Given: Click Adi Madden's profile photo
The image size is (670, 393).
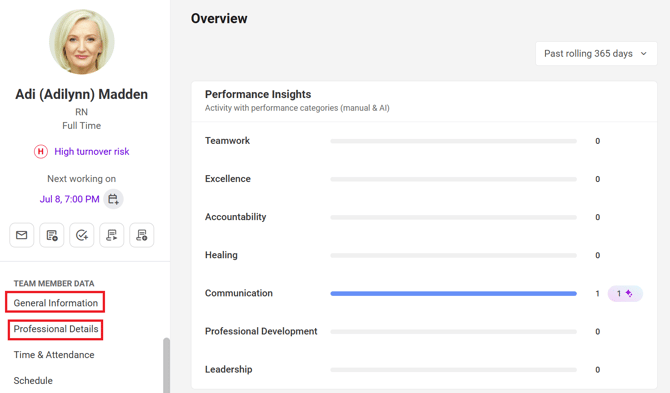Looking at the screenshot, I should pyautogui.click(x=82, y=42).
